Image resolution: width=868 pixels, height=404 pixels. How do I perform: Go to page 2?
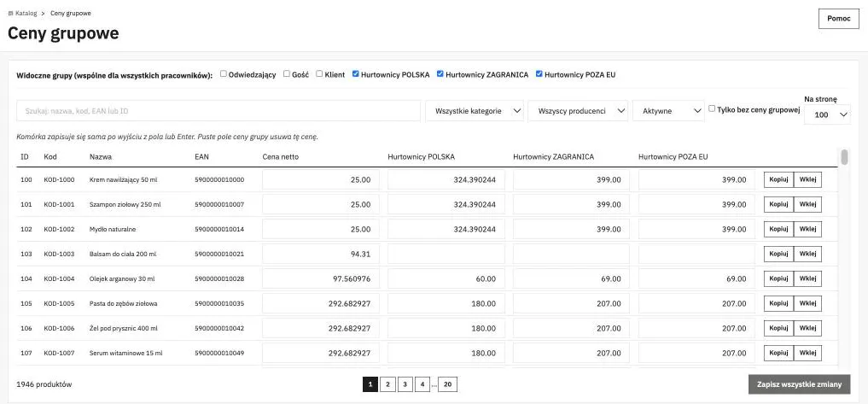(387, 384)
